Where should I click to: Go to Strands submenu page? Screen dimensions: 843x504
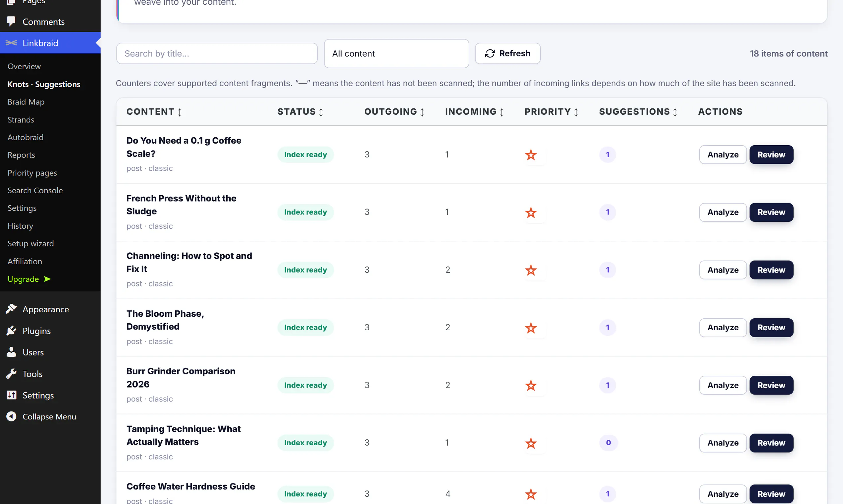(21, 120)
